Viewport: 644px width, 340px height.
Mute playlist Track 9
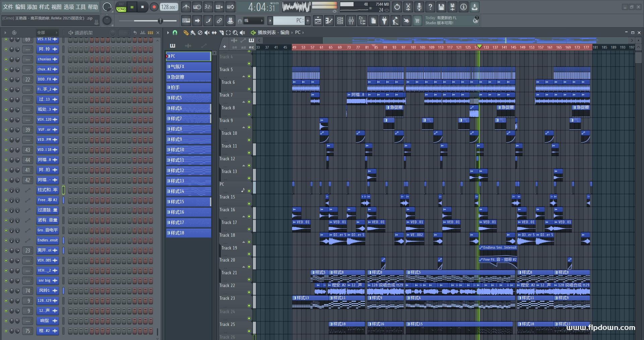(249, 127)
